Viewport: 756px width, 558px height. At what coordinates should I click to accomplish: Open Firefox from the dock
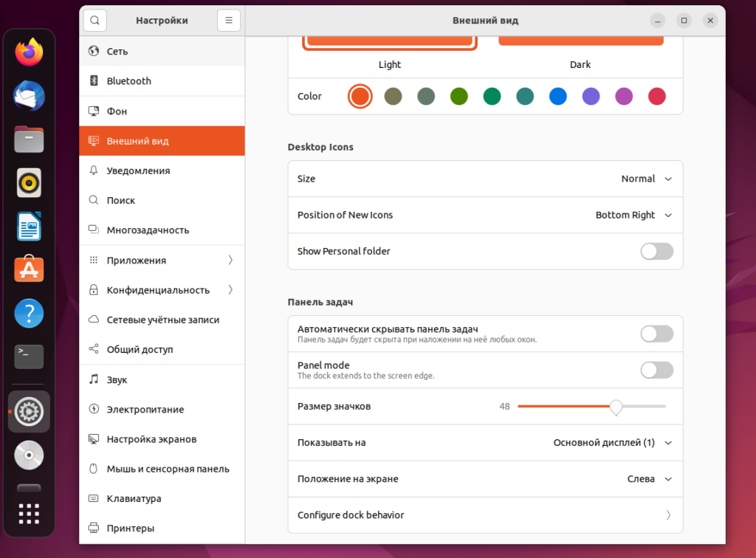coord(29,52)
